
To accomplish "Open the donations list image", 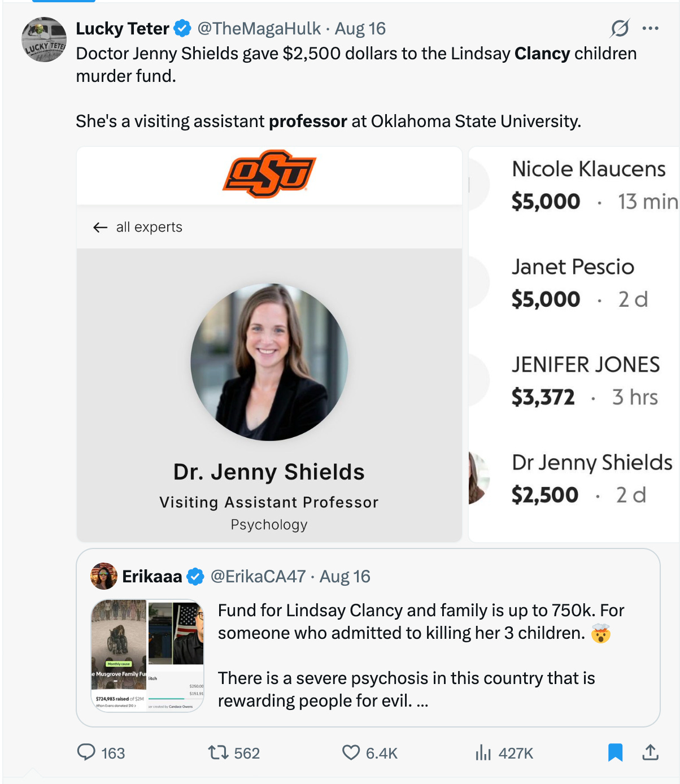I will (574, 345).
